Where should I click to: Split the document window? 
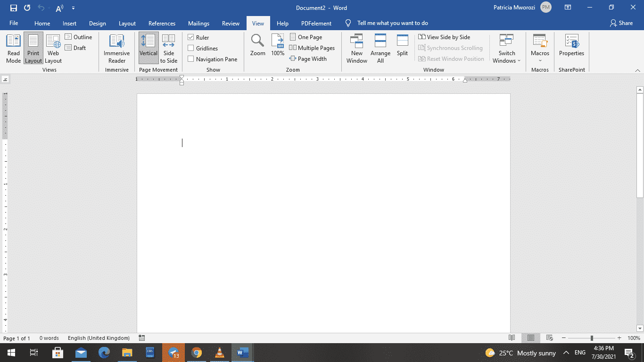coord(402,45)
